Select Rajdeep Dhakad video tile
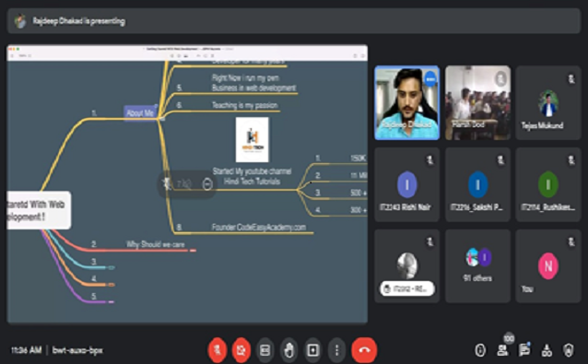 coord(406,102)
